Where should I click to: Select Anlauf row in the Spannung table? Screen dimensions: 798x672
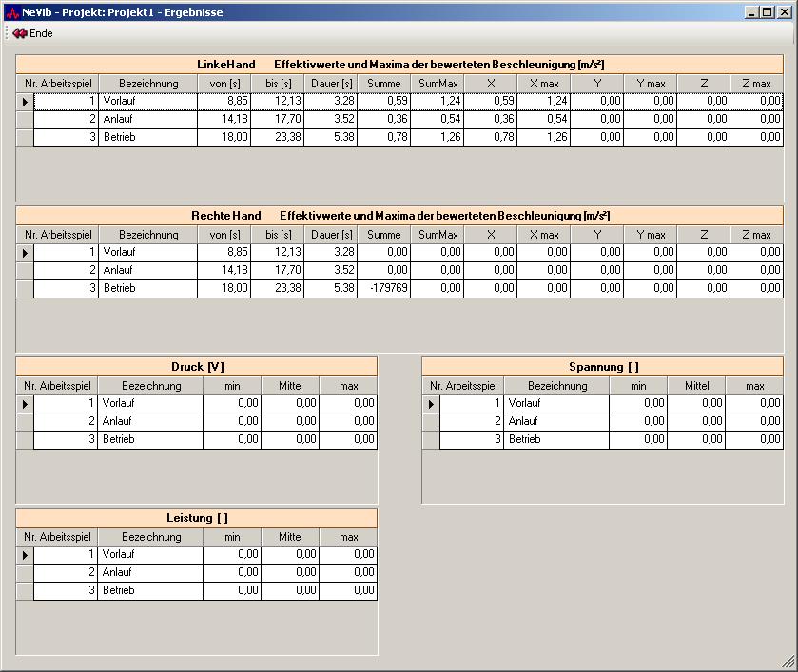pos(555,422)
